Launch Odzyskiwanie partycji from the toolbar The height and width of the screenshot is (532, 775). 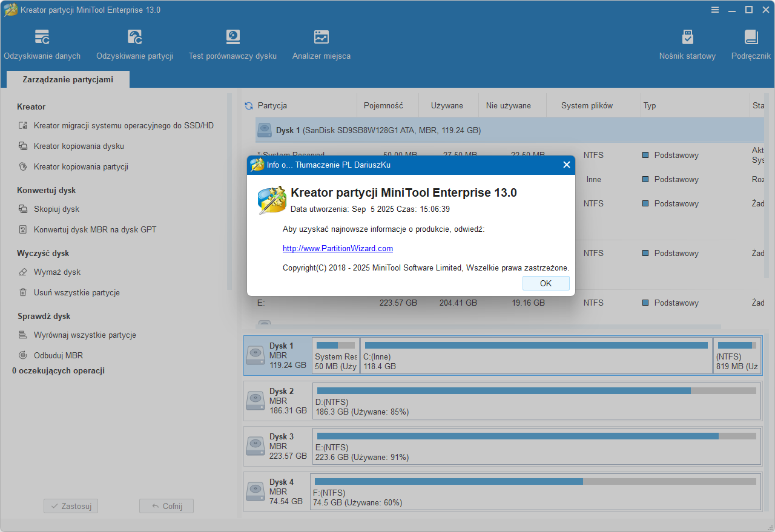point(134,45)
